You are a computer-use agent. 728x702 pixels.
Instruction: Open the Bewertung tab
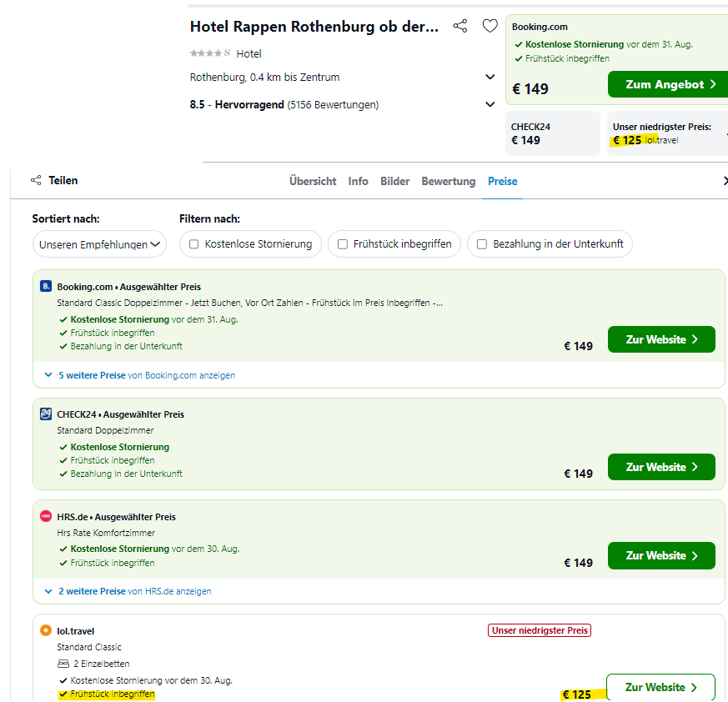click(x=448, y=181)
